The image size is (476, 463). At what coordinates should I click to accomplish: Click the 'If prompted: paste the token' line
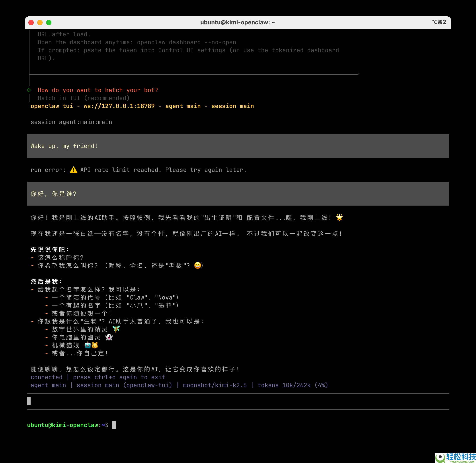[x=188, y=50]
